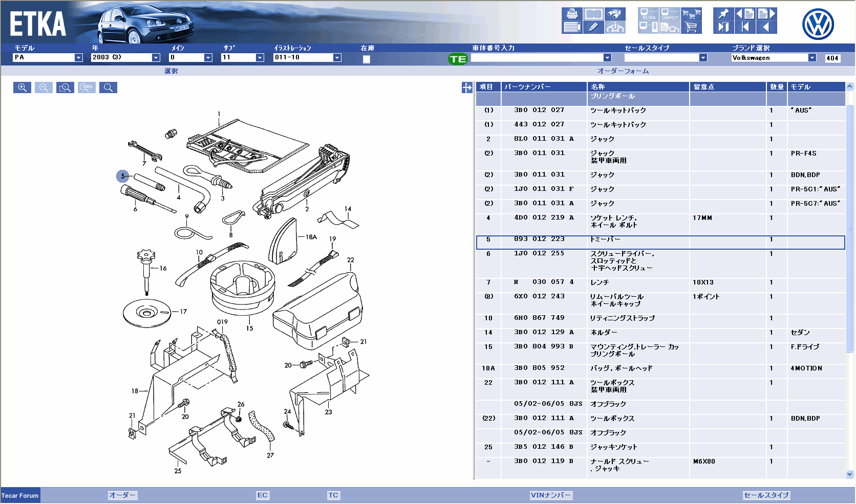The width and height of the screenshot is (856, 504).
Task: Click the printer icon in the toolbar
Action: [x=572, y=14]
